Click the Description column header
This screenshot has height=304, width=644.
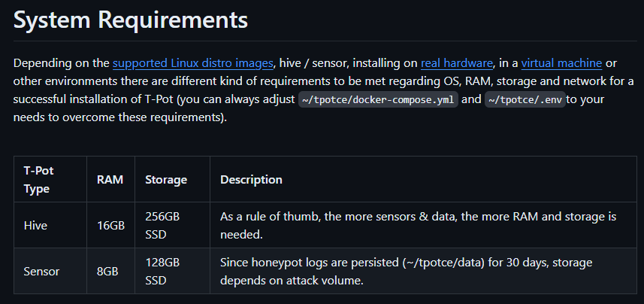tap(423, 179)
